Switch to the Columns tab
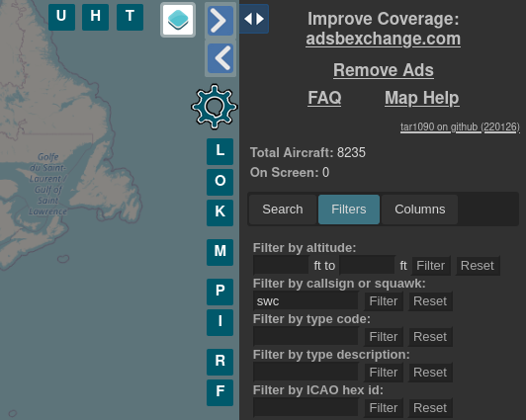The width and height of the screenshot is (526, 420). [419, 210]
